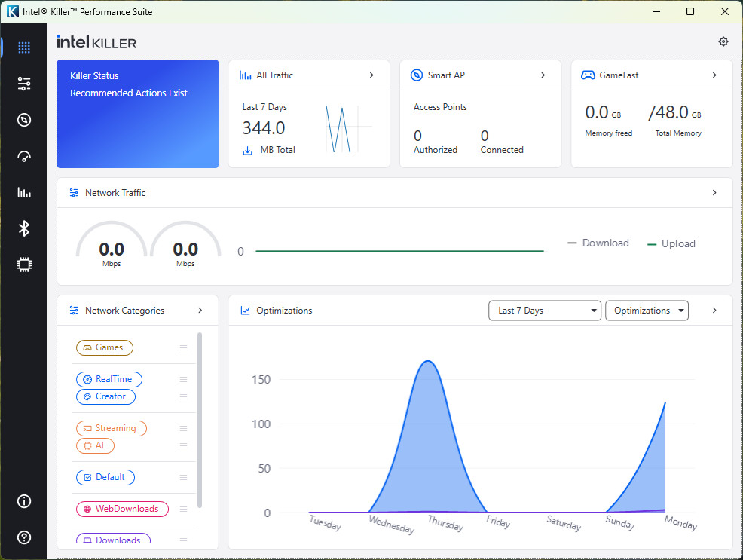This screenshot has height=560, width=743.
Task: Open the sliders settings icon in sidebar
Action: click(24, 84)
